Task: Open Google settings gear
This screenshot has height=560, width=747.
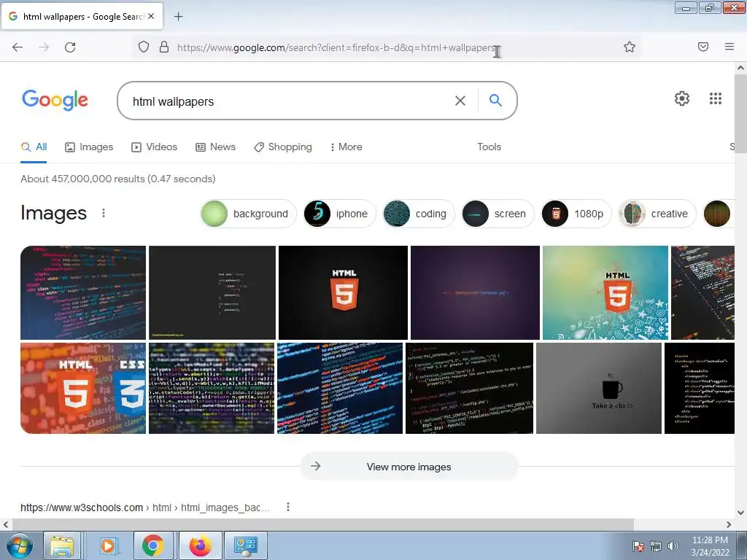Action: (682, 98)
